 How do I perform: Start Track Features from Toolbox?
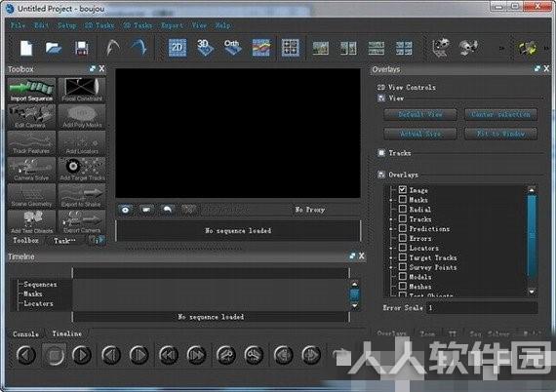pos(31,143)
